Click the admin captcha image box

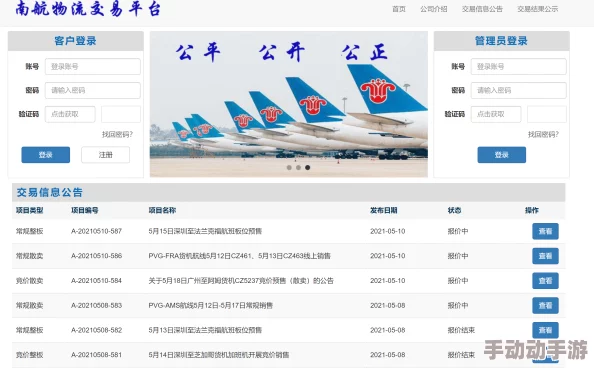pyautogui.click(x=547, y=114)
